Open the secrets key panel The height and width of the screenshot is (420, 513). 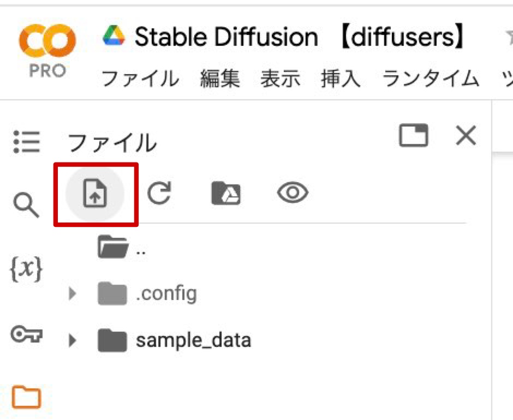(x=26, y=334)
